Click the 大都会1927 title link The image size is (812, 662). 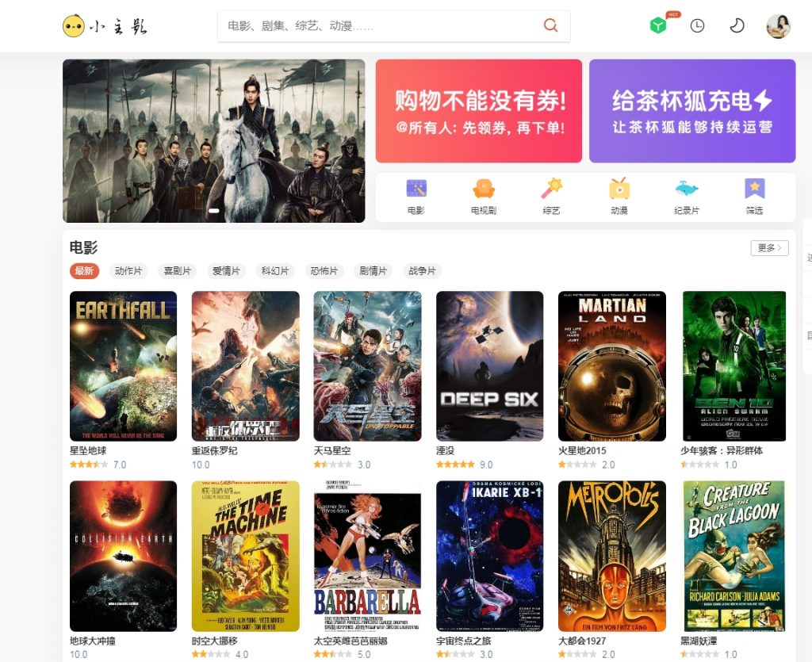pyautogui.click(x=582, y=641)
